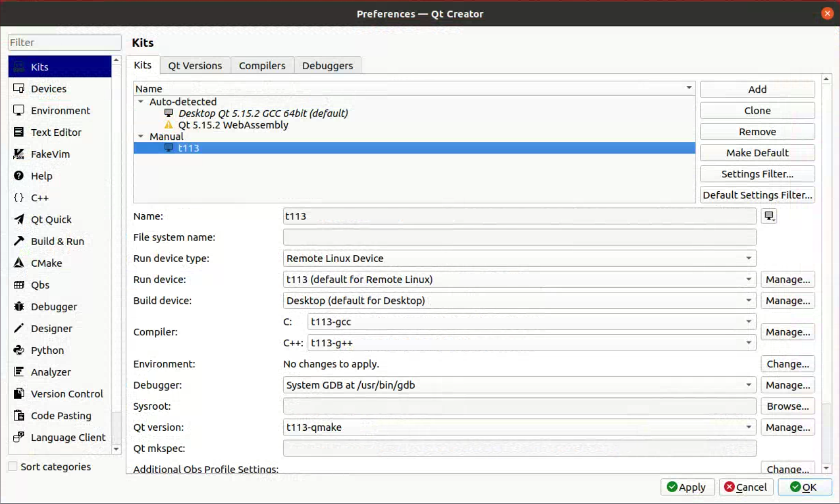Collapse the Manual kits group
The height and width of the screenshot is (504, 840).
point(141,136)
